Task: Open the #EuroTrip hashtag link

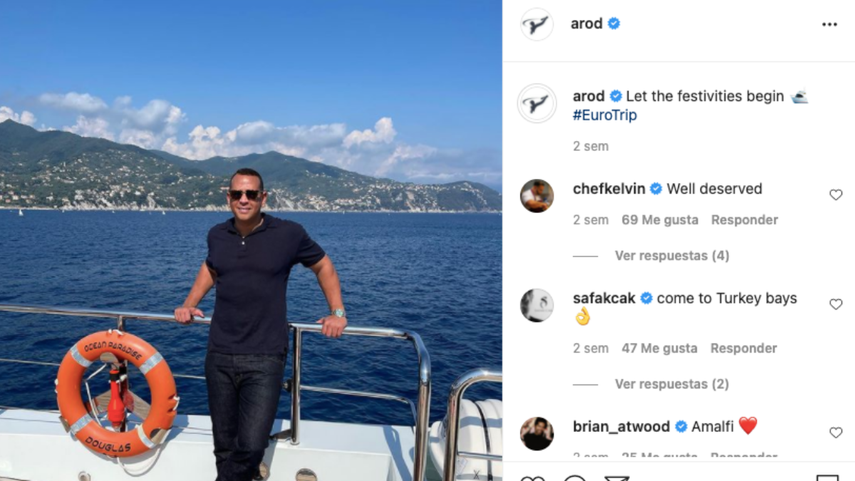Action: (x=605, y=115)
